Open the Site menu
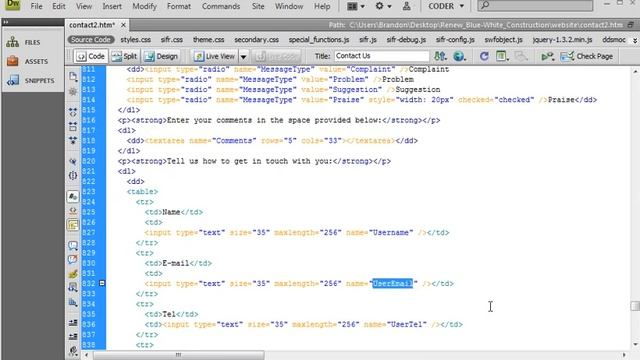Viewport: 640px width, 360px height. coord(258,6)
